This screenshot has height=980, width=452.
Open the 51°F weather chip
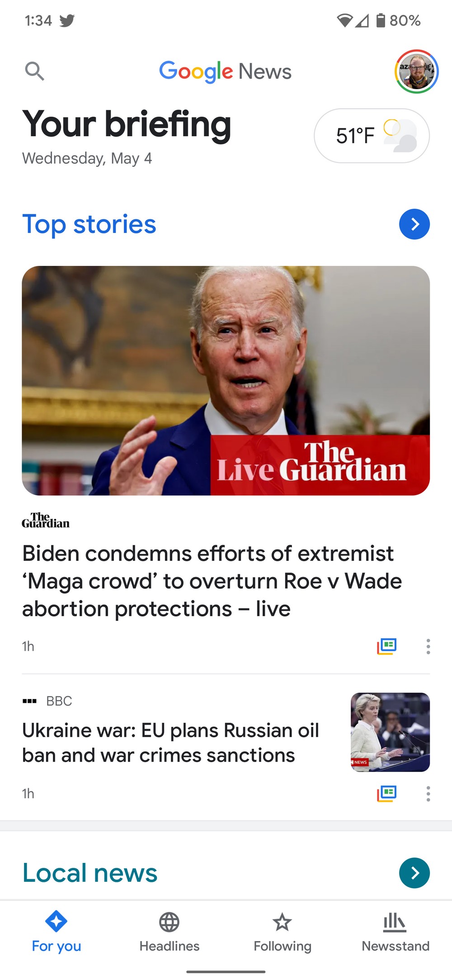[372, 135]
